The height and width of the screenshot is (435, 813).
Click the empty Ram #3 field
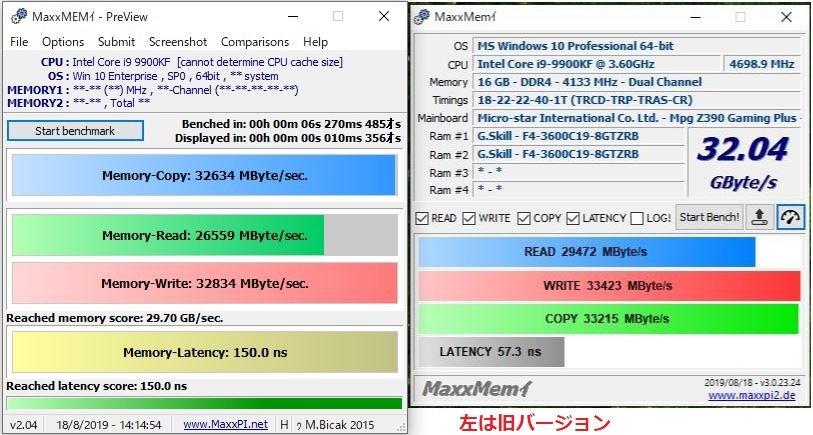pyautogui.click(x=579, y=172)
